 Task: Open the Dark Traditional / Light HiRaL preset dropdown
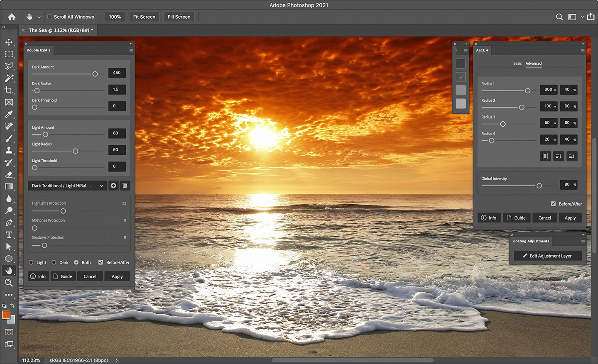click(x=67, y=186)
